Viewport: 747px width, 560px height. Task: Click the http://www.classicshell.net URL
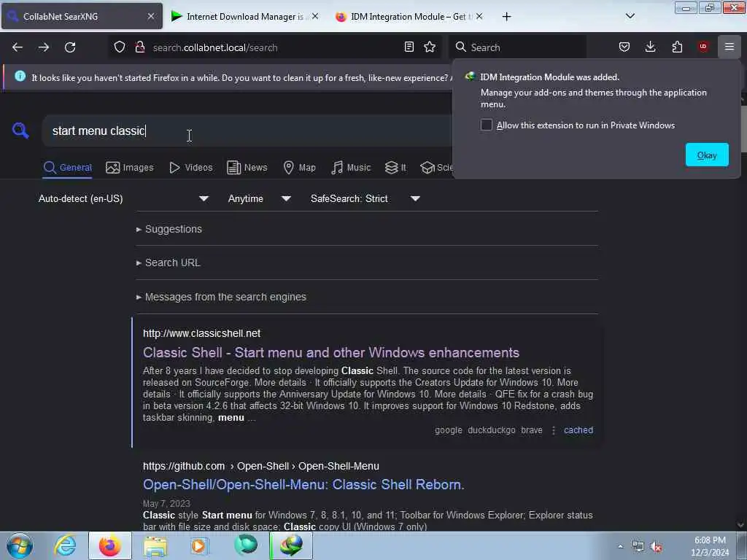[201, 333]
